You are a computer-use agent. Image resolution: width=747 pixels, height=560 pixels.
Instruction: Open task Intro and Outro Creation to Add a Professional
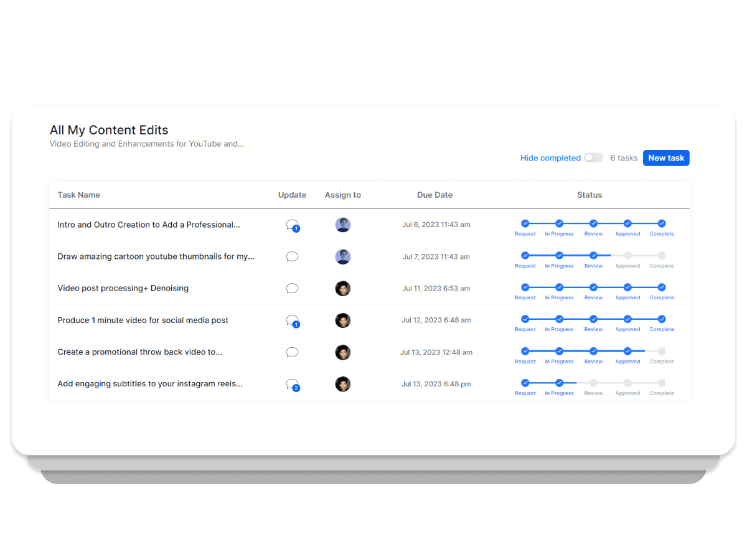(x=149, y=225)
